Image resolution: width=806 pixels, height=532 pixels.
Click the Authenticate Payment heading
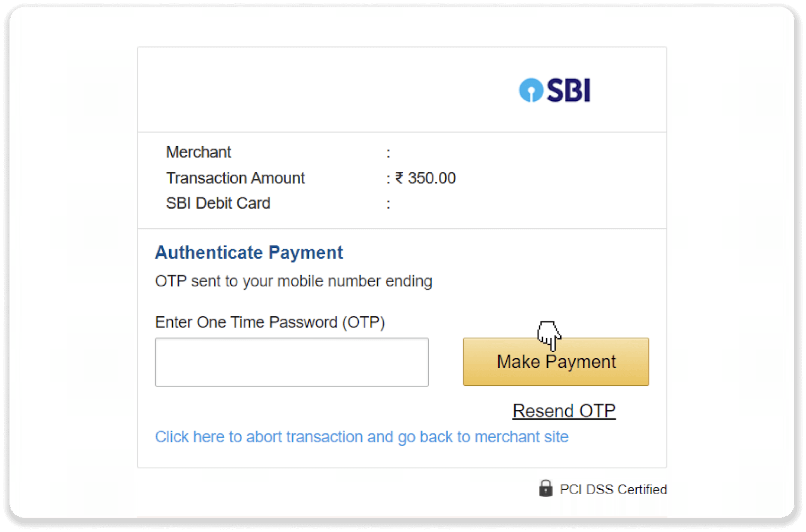[249, 252]
